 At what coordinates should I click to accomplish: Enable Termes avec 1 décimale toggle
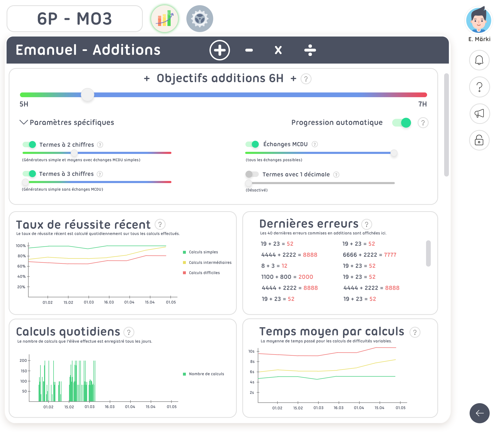[252, 174]
